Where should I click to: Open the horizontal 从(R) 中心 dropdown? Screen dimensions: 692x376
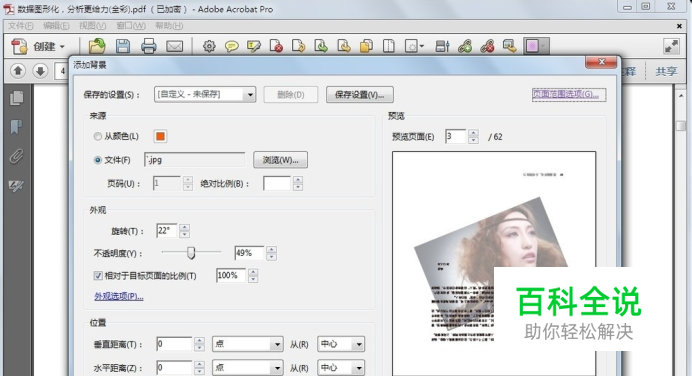point(341,368)
